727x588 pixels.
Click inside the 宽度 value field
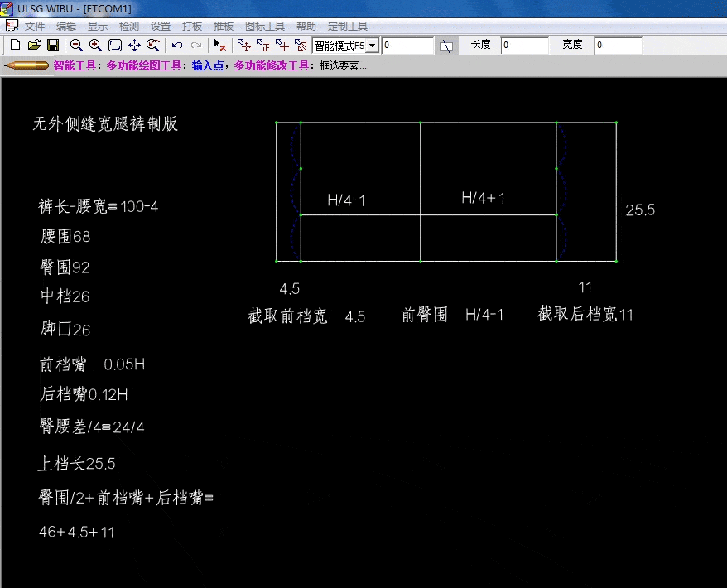click(x=619, y=46)
